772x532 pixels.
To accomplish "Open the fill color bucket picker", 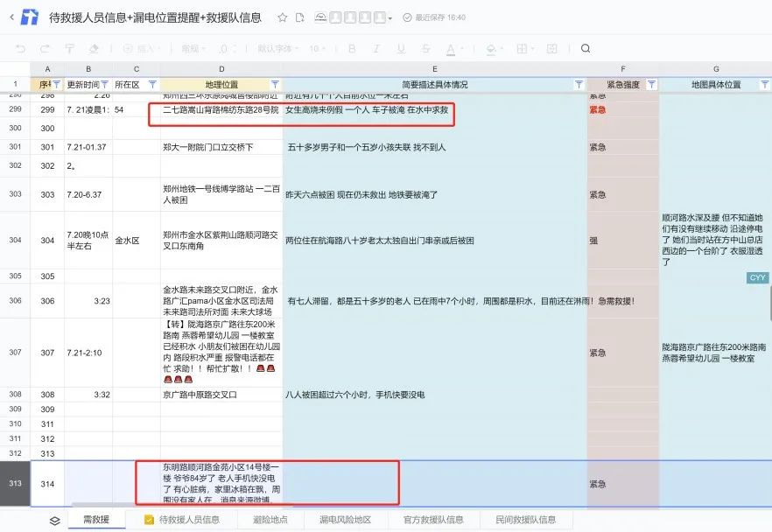I will 494,48.
